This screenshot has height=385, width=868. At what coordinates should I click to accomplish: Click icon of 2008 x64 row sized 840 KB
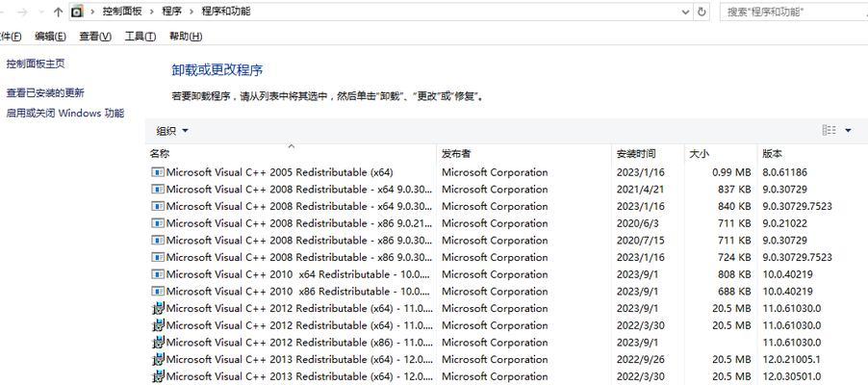pos(158,206)
